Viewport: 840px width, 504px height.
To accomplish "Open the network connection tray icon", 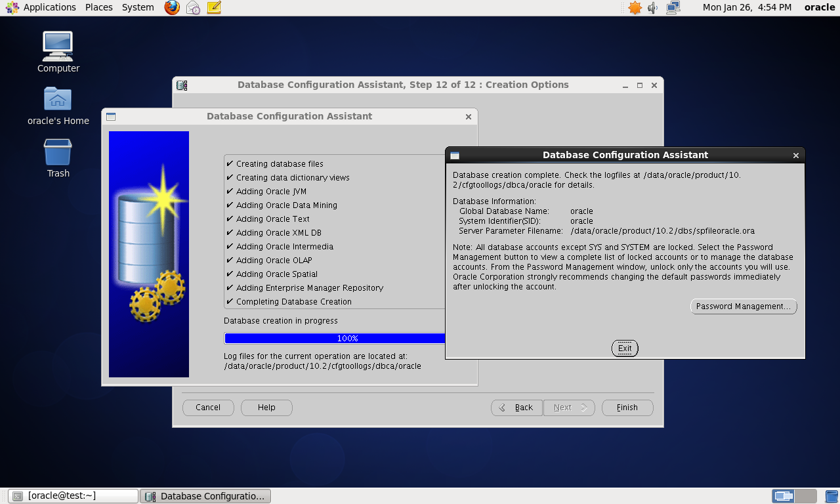I will point(673,8).
